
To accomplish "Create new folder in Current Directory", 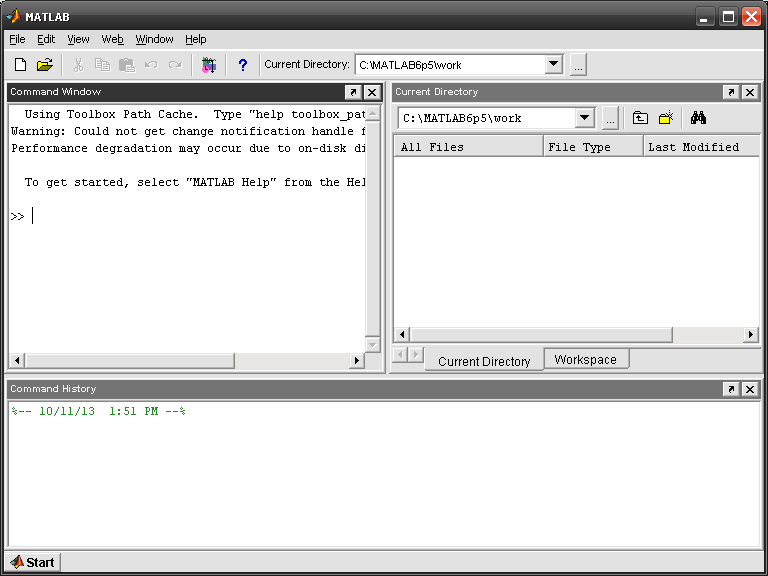I will pyautogui.click(x=666, y=118).
